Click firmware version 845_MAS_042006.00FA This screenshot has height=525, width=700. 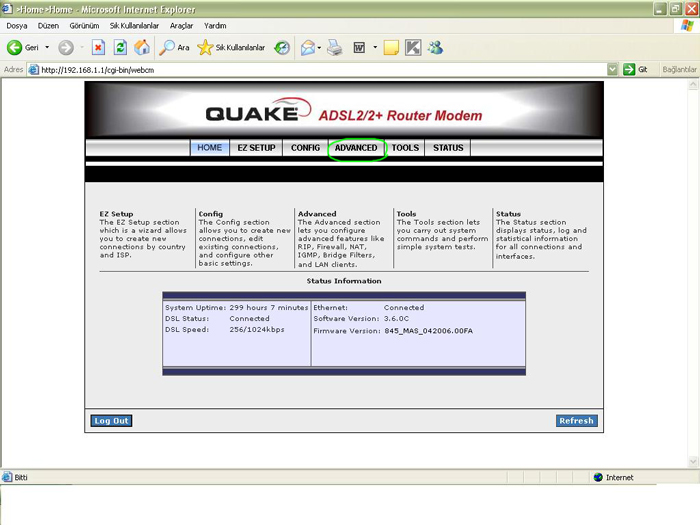[429, 331]
